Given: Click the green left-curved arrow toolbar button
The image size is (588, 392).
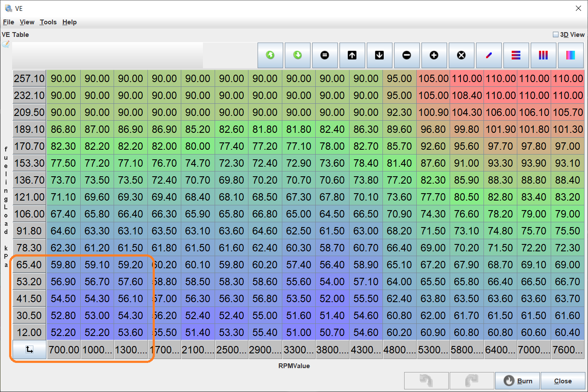Looking at the screenshot, I should pos(270,55).
